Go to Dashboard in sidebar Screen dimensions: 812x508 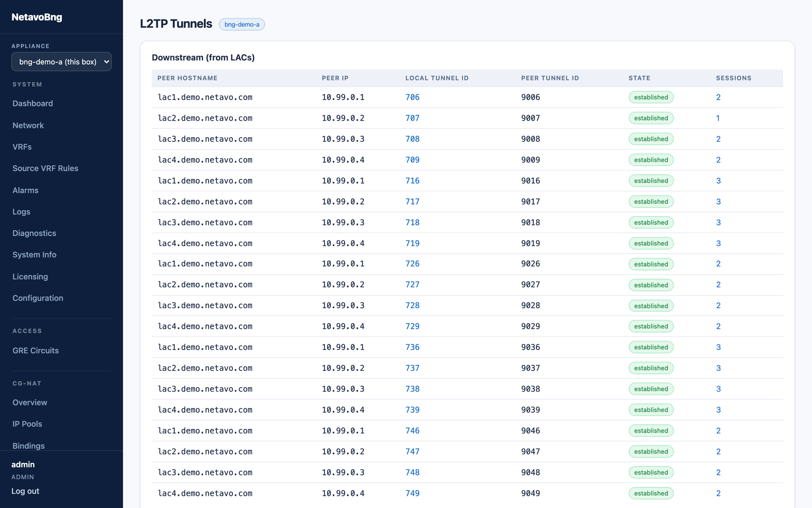click(32, 103)
